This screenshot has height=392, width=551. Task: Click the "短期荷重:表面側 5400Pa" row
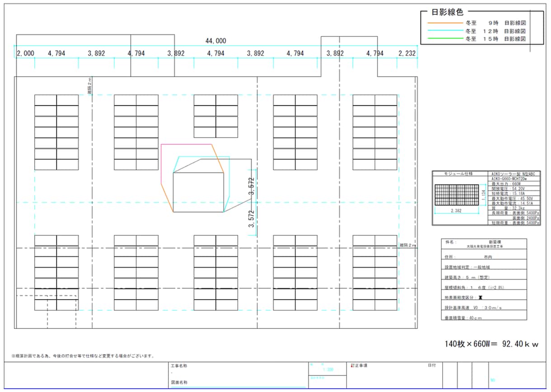[515, 223]
